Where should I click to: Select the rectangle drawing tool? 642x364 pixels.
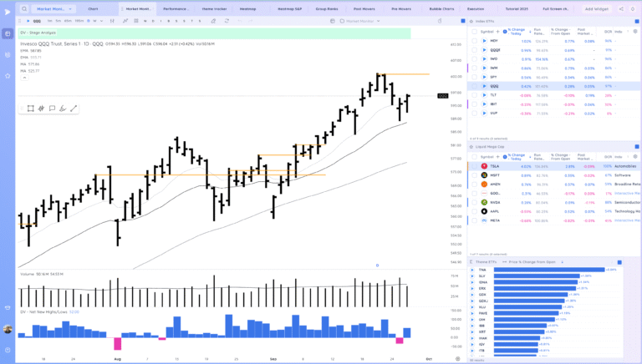pos(30,109)
